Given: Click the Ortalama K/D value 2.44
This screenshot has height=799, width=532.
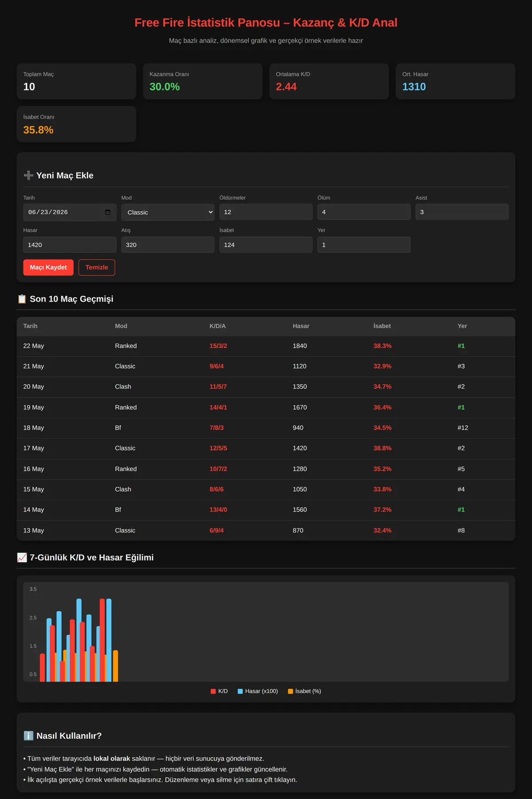Looking at the screenshot, I should 286,87.
